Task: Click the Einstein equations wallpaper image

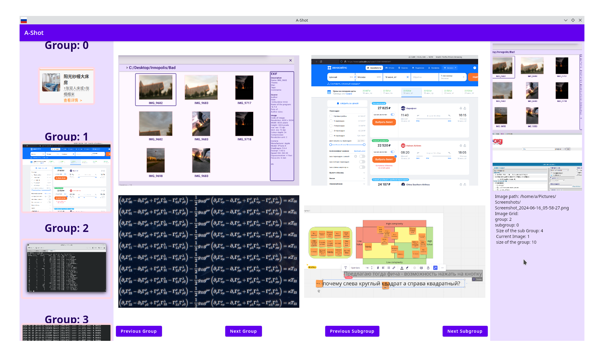Action: pos(209,251)
